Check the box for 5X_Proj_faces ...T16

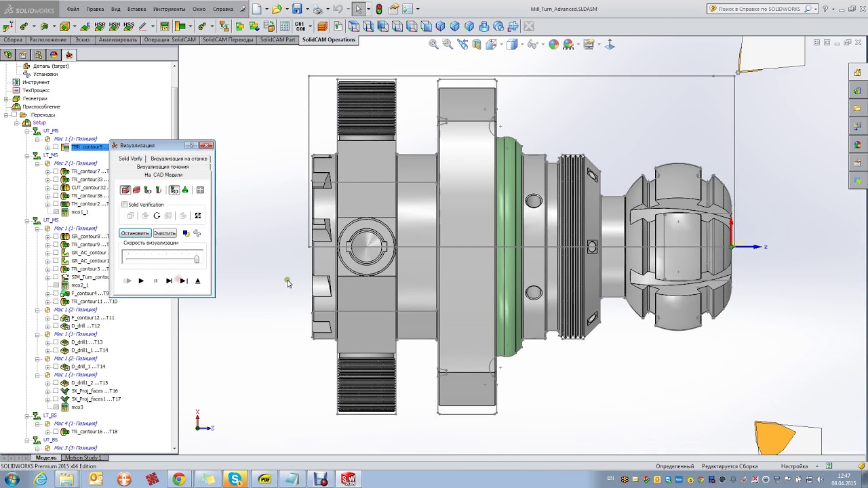point(56,391)
